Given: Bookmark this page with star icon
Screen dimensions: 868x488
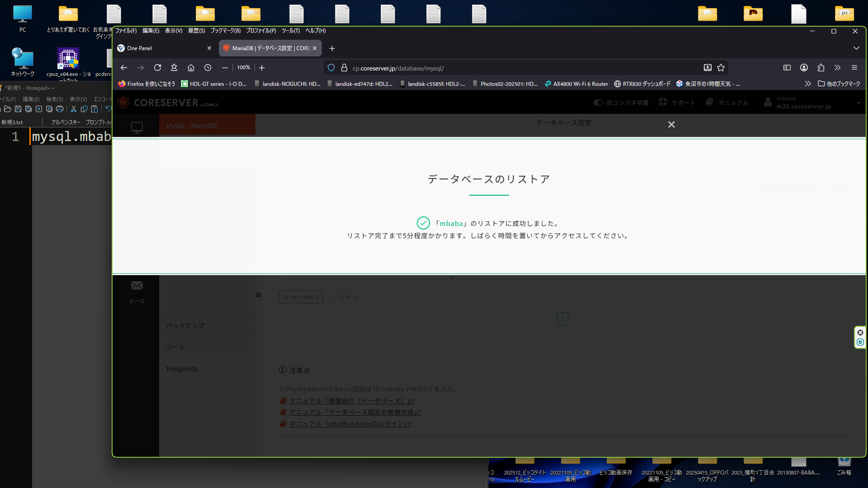Looking at the screenshot, I should pos(721,68).
